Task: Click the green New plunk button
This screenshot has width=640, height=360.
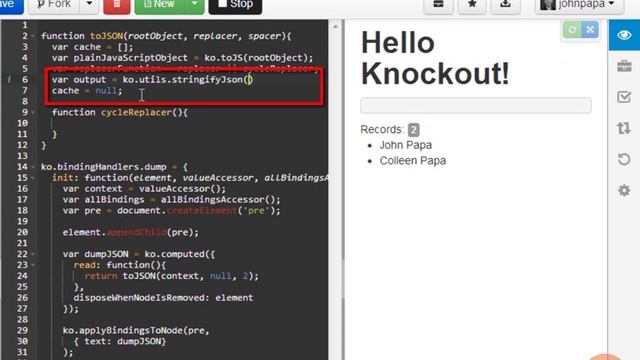Action: 160,5
